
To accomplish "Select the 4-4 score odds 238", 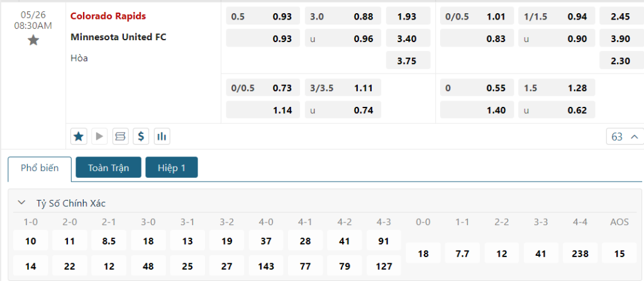I will (580, 253).
